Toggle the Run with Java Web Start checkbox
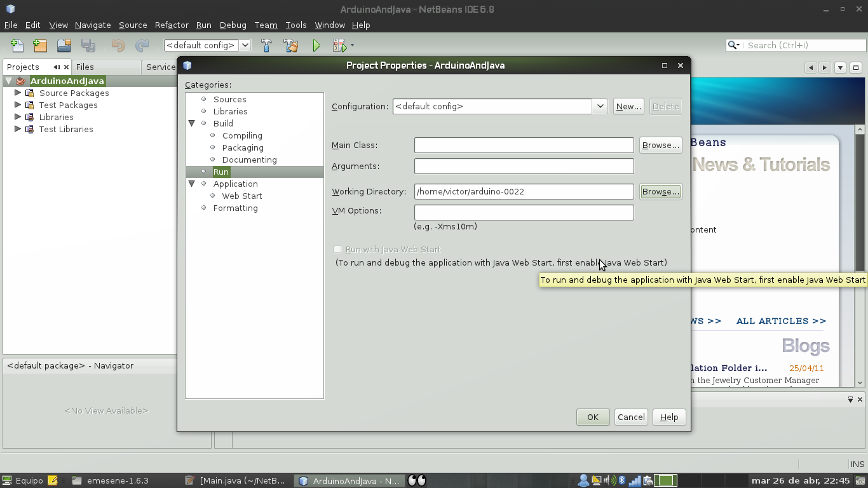 point(337,249)
